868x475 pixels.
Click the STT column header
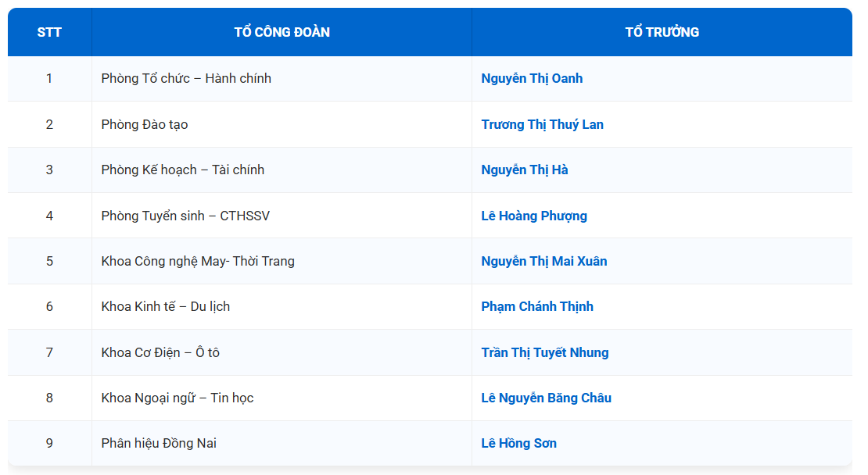[x=49, y=32]
